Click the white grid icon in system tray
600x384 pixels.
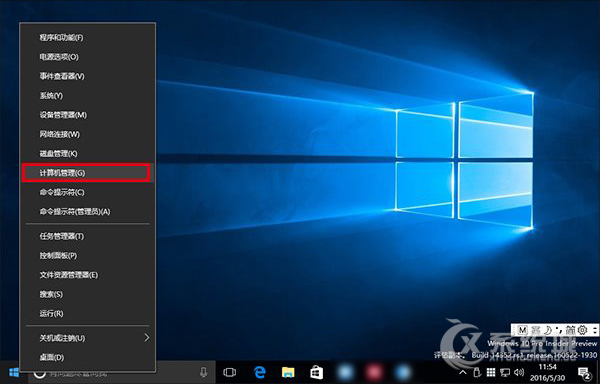(491, 372)
